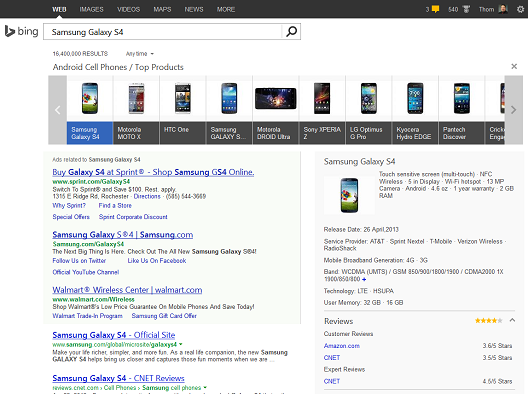
Task: Open dropdown arrow beside reviews.cnet.com URL
Action: [x=205, y=388]
